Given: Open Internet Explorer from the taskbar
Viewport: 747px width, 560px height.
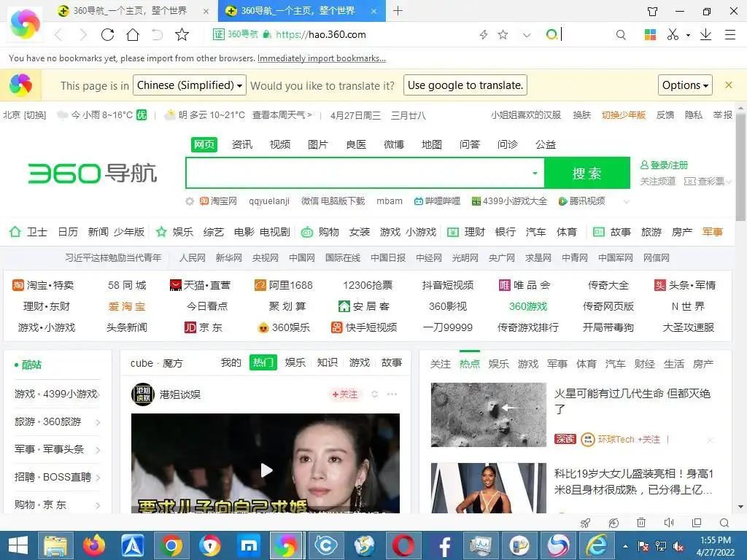Looking at the screenshot, I should pos(597,545).
